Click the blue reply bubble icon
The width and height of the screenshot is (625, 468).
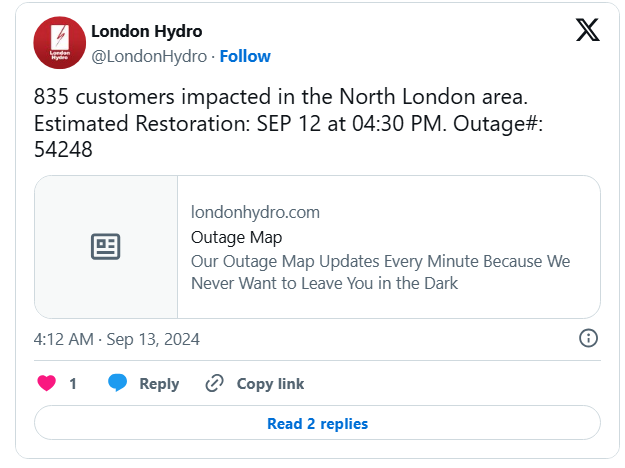118,383
